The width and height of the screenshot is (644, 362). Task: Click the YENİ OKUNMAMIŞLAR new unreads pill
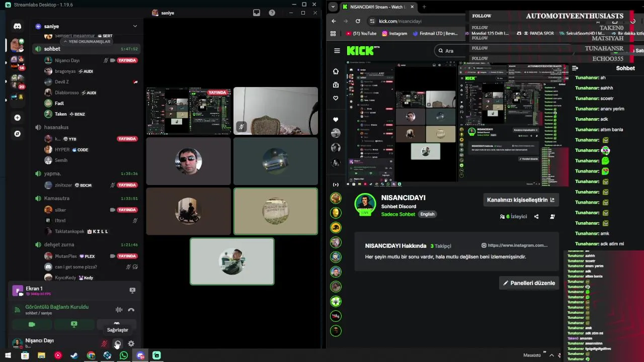(86, 41)
